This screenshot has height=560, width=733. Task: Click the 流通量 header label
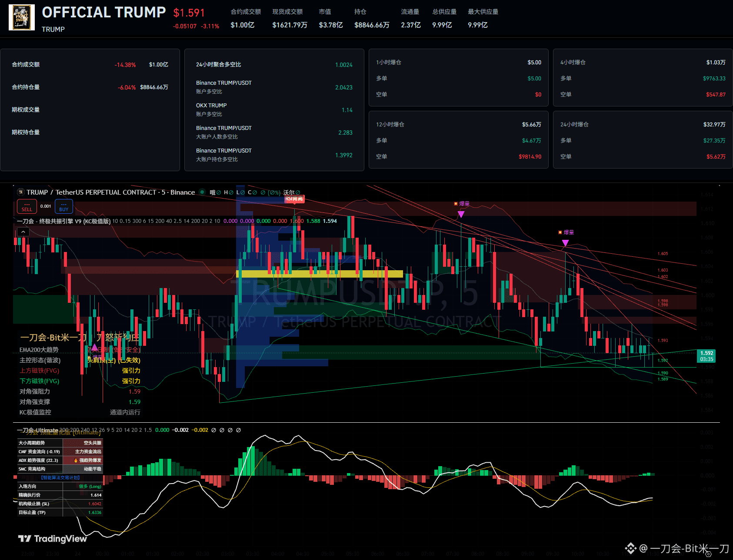tap(410, 12)
